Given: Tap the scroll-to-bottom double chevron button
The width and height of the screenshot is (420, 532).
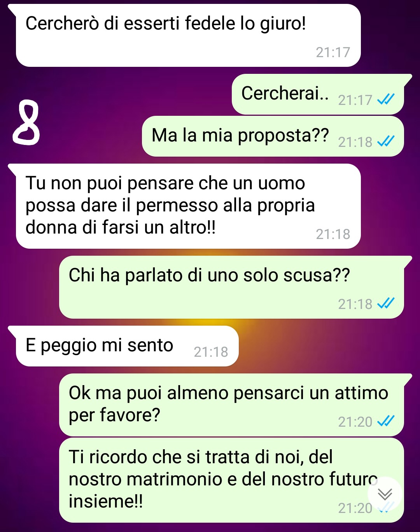Looking at the screenshot, I should tap(385, 494).
